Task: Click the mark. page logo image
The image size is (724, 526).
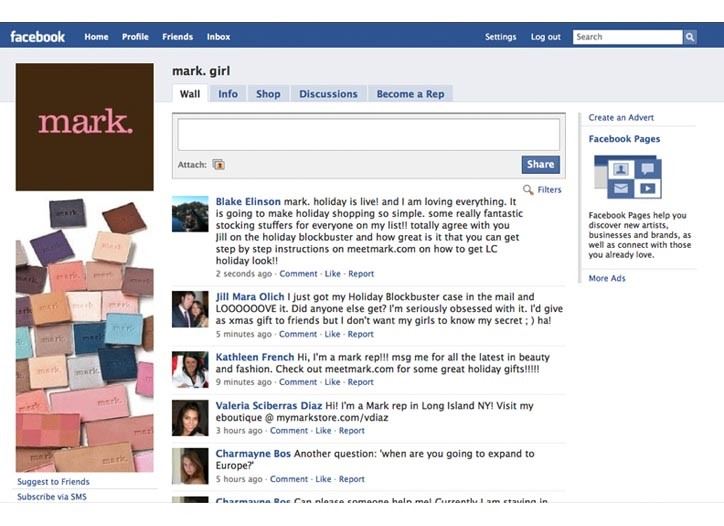Action: [85, 126]
